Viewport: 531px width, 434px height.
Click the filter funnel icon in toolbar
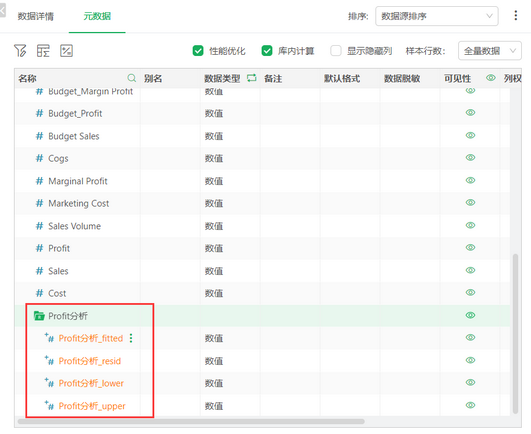click(20, 51)
